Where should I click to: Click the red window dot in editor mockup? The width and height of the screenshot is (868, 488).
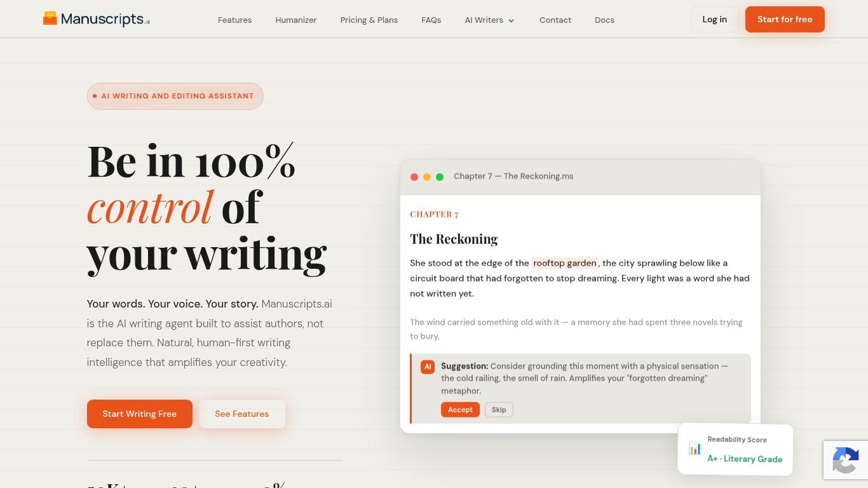tap(414, 177)
